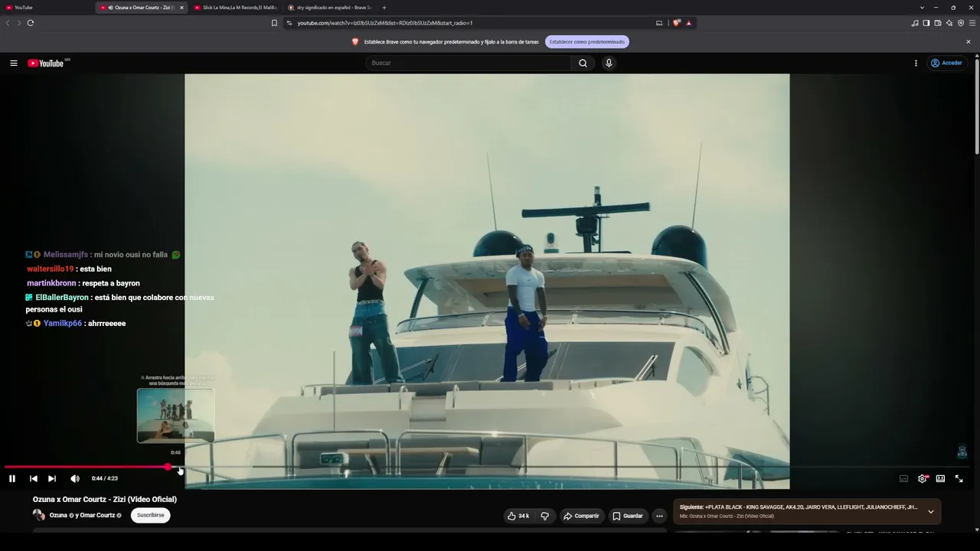
Task: Skip to the previous video
Action: [x=34, y=478]
